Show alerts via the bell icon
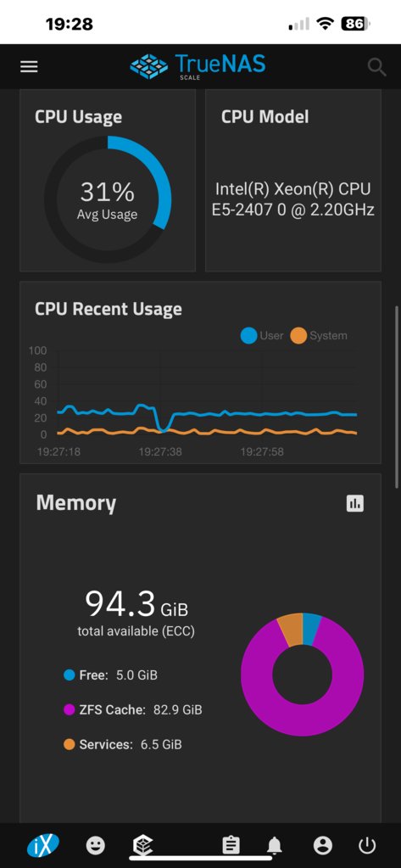401x868 pixels. pyautogui.click(x=275, y=845)
